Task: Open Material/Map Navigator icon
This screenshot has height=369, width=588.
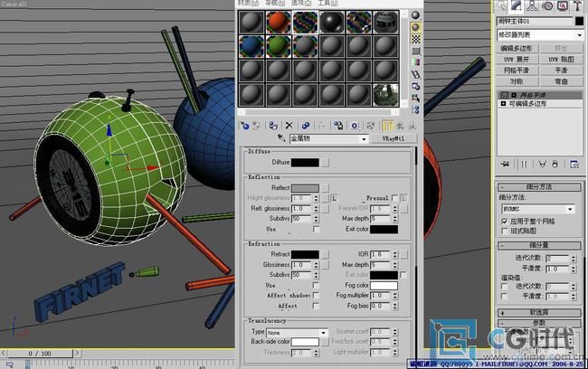Action: point(415,109)
